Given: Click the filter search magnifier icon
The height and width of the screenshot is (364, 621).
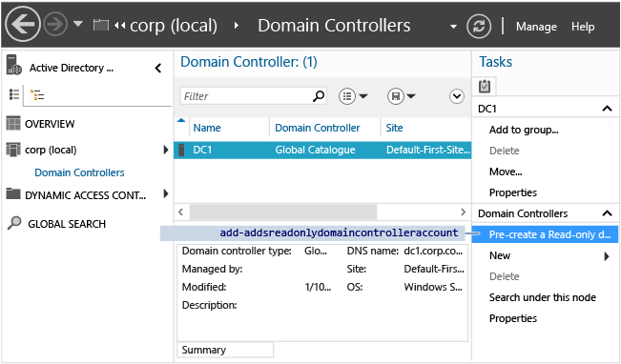Looking at the screenshot, I should [319, 95].
